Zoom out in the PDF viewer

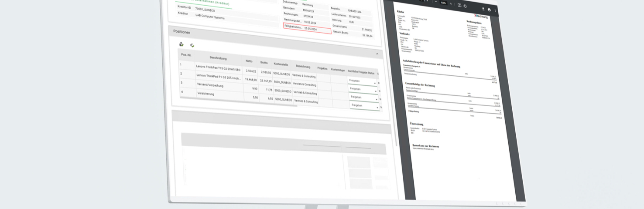click(436, 2)
